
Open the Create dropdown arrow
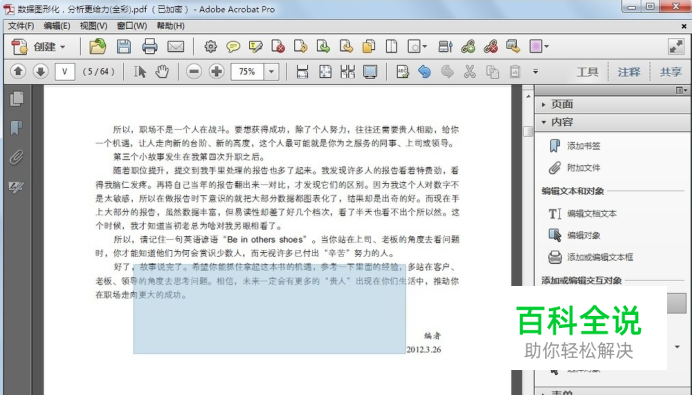click(x=63, y=47)
